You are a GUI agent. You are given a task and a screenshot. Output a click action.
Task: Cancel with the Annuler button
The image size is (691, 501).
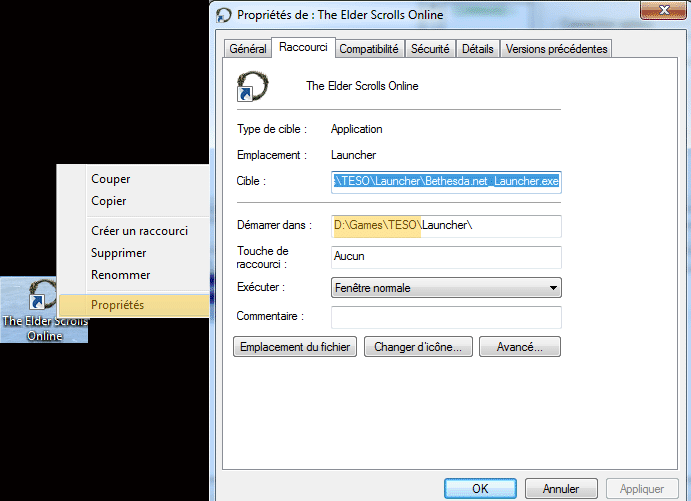coord(561,489)
